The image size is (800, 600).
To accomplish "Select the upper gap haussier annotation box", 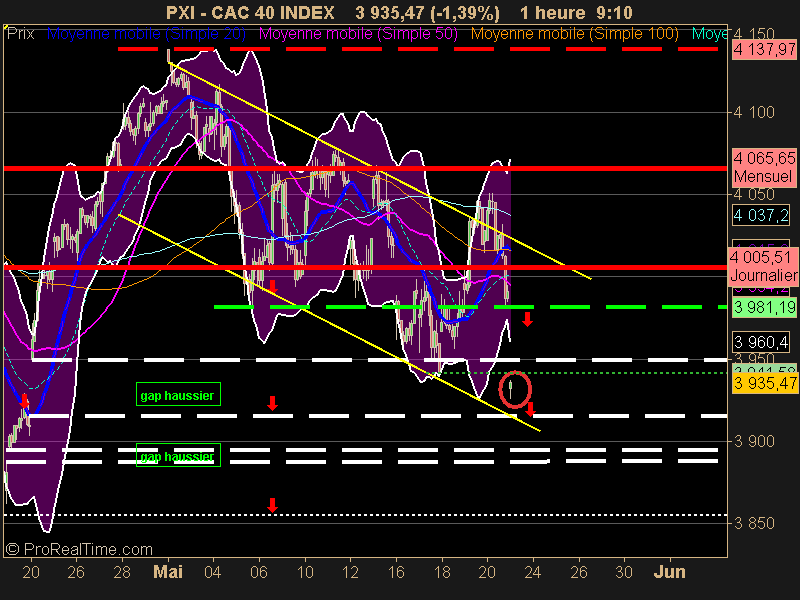I will tap(178, 394).
